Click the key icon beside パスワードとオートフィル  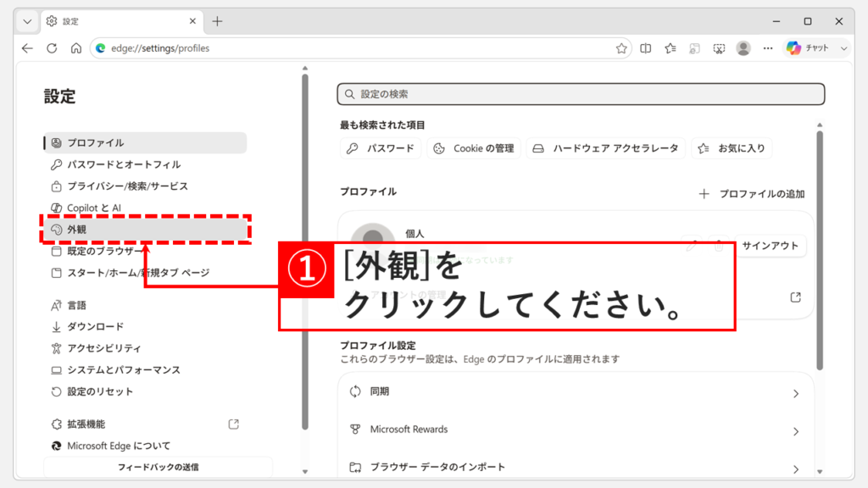(57, 164)
